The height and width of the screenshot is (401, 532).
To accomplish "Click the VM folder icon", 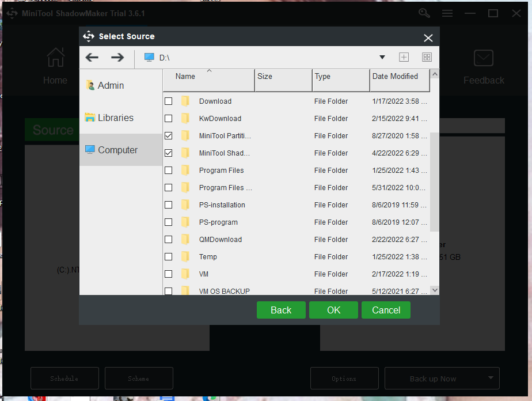I will [x=185, y=274].
